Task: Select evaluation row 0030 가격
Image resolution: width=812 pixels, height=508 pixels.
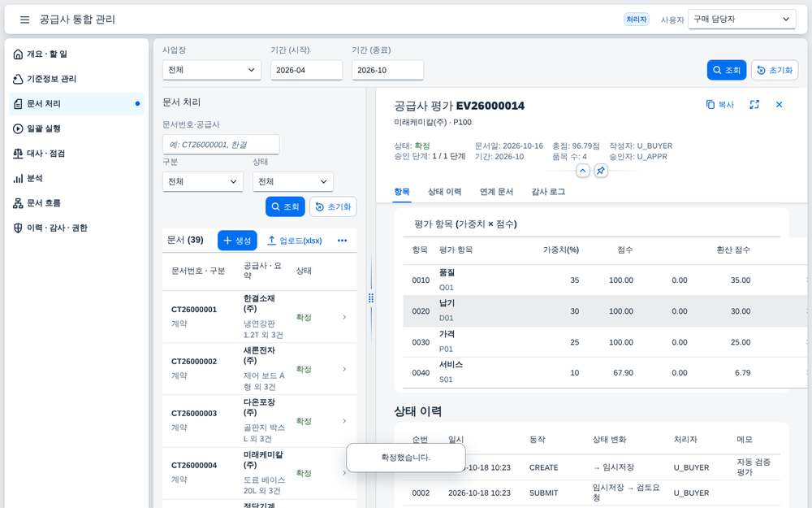Action: pos(605,342)
